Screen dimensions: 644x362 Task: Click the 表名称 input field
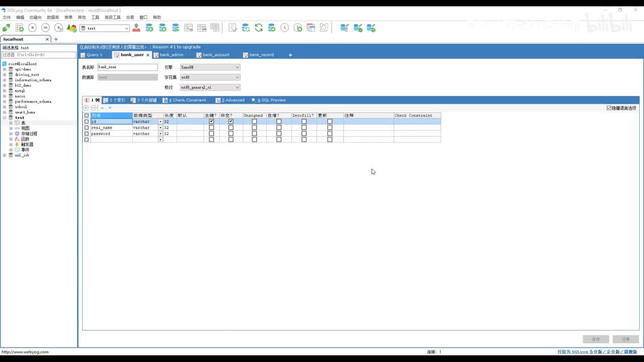128,67
